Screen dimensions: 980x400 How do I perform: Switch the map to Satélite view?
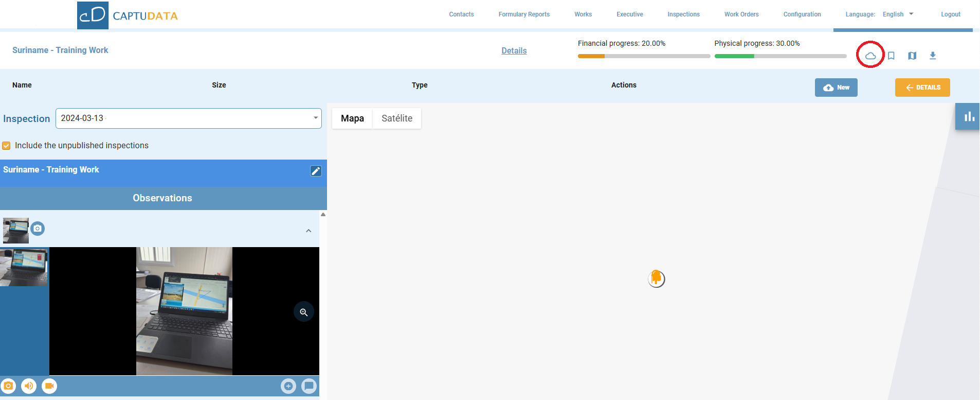(396, 118)
